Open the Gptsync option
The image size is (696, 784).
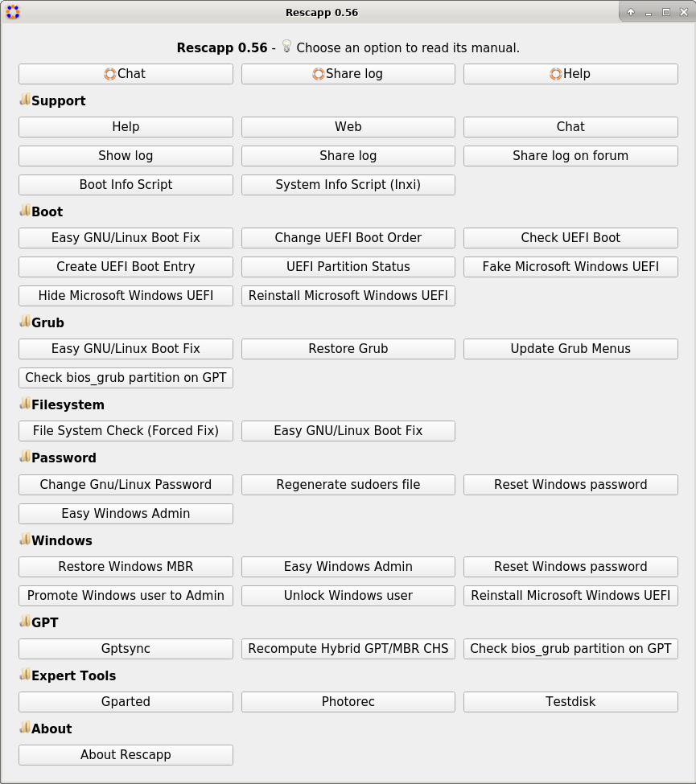tap(126, 649)
